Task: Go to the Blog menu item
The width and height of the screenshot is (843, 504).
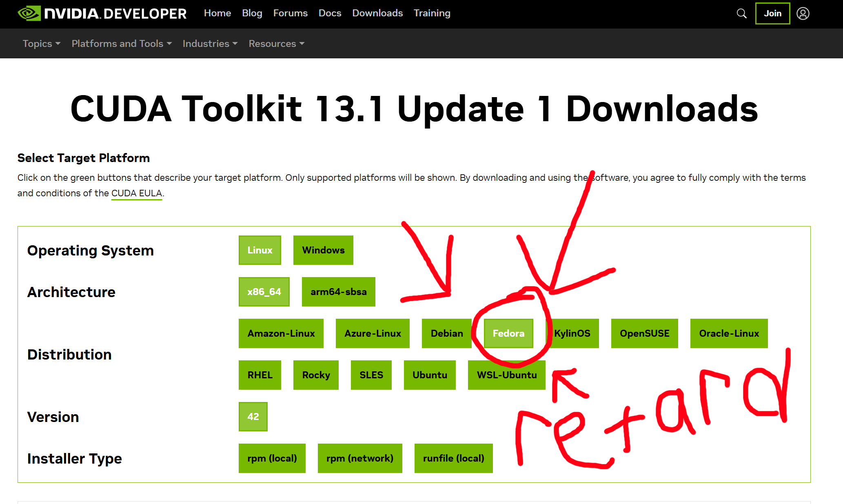Action: coord(252,13)
